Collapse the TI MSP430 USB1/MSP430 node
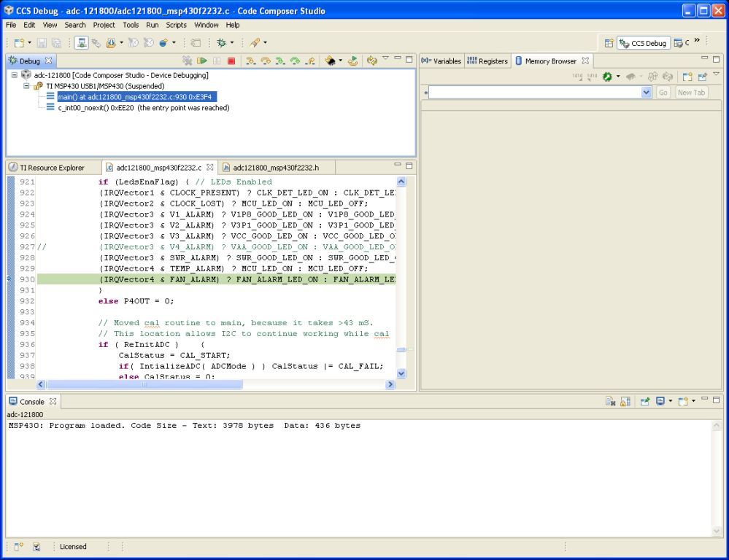The width and height of the screenshot is (729, 560). (26, 86)
